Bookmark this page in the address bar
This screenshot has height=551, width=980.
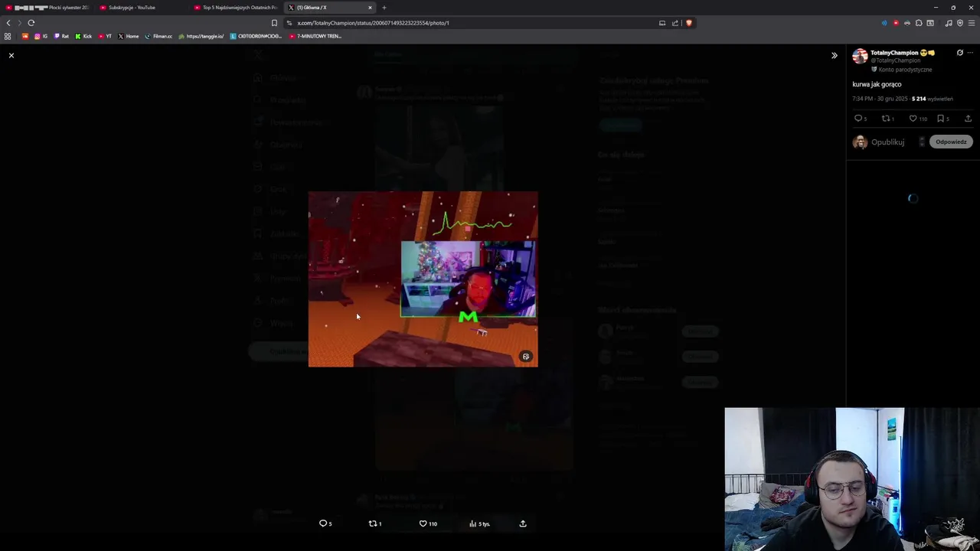click(274, 23)
